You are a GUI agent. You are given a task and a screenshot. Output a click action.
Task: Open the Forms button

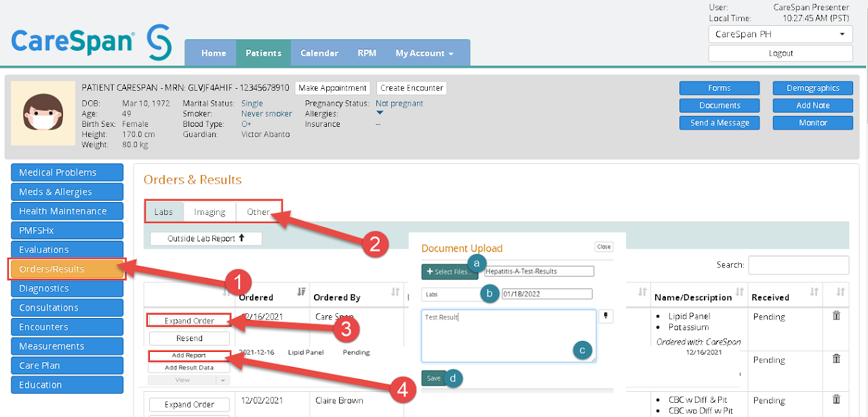click(x=719, y=88)
